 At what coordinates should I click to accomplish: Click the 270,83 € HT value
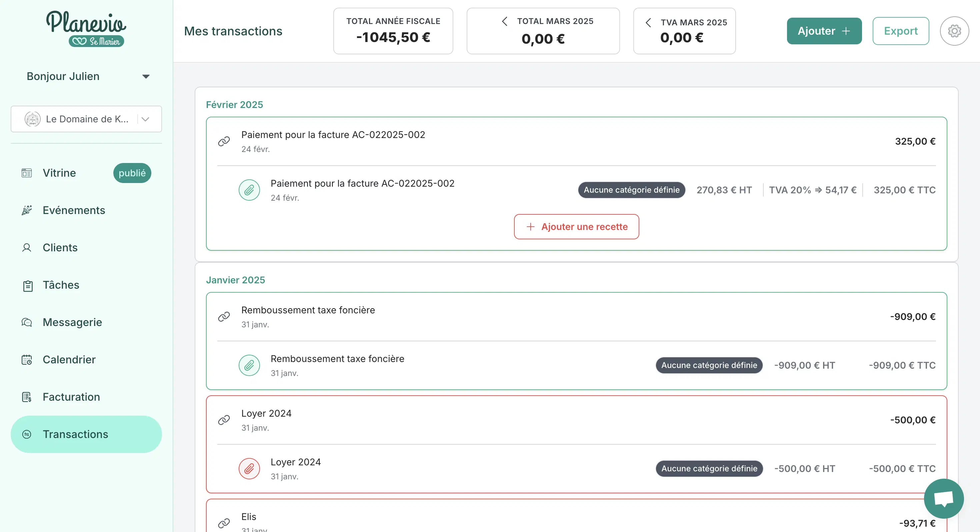coord(724,190)
